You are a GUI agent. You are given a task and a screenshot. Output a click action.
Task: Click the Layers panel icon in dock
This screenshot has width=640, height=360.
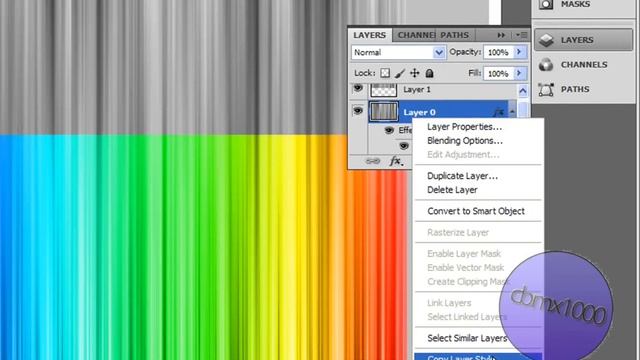546,40
